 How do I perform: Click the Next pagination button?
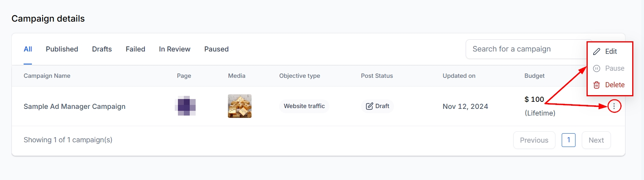[x=596, y=140]
